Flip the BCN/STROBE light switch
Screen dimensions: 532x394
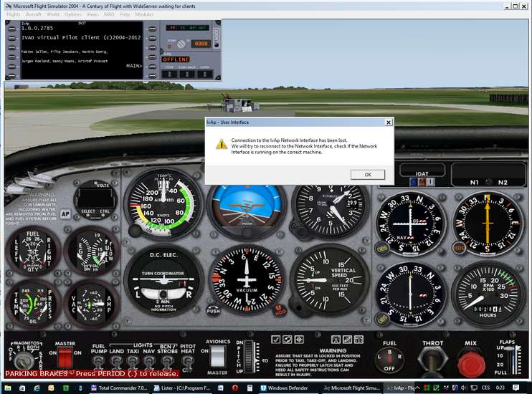point(167,362)
